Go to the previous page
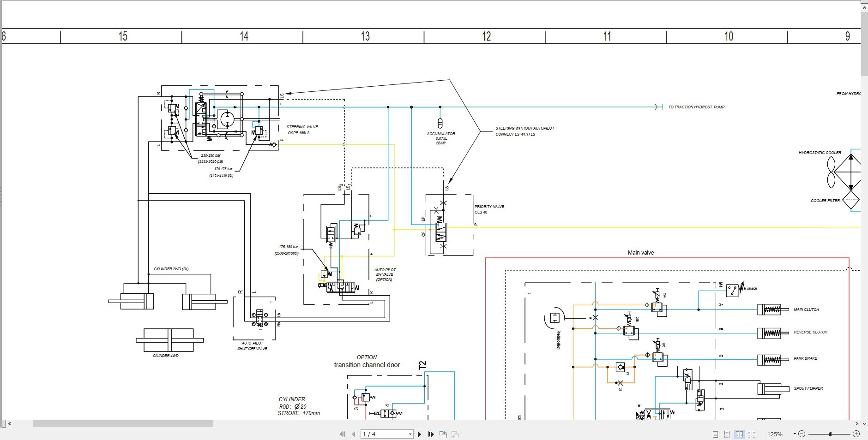The height and width of the screenshot is (440, 868). (x=354, y=434)
